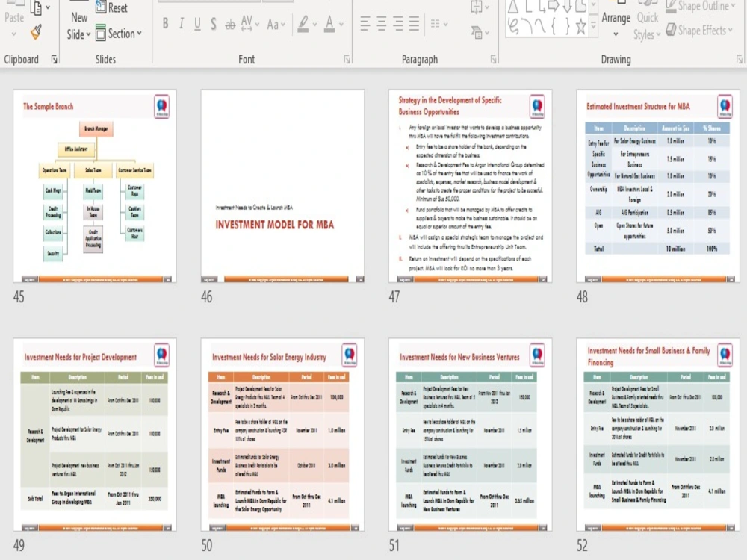This screenshot has width=747, height=560.
Task: Click the Paste button label
Action: 13,18
